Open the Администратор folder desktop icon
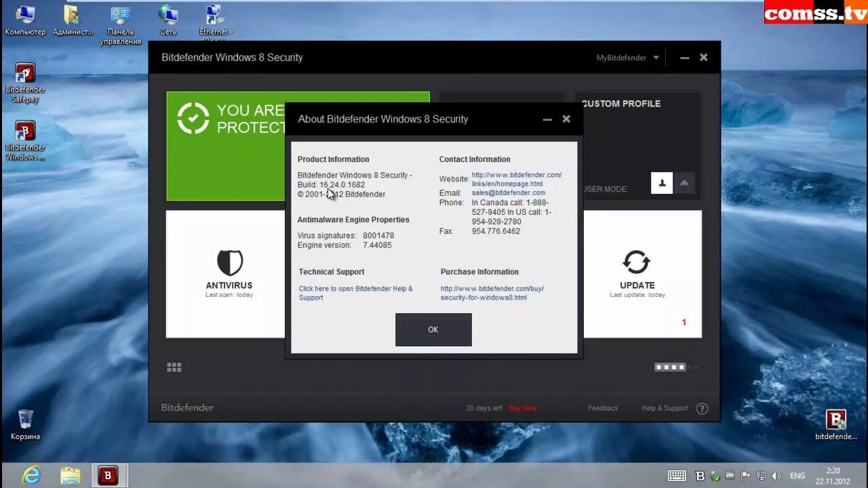Viewport: 868px width, 488px height. pyautogui.click(x=73, y=20)
